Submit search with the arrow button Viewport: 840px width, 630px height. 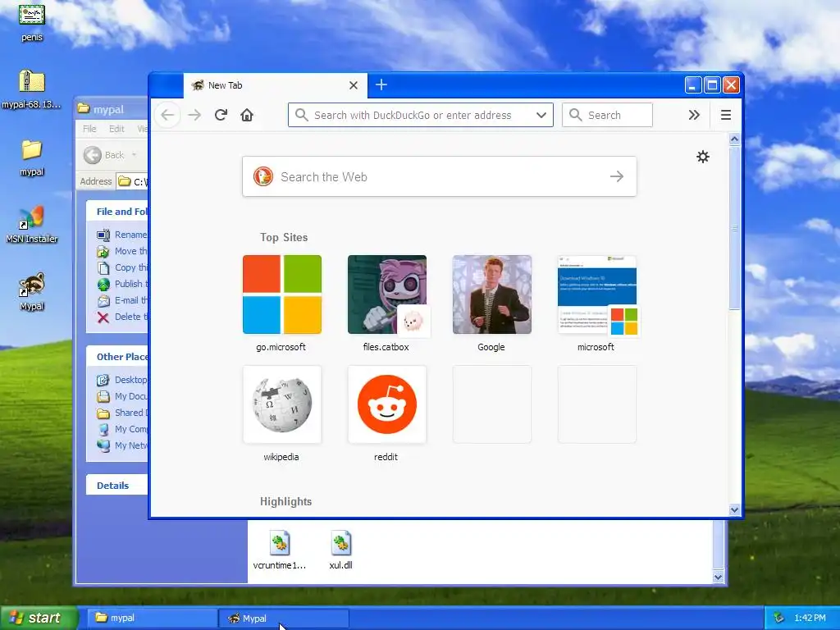click(617, 176)
